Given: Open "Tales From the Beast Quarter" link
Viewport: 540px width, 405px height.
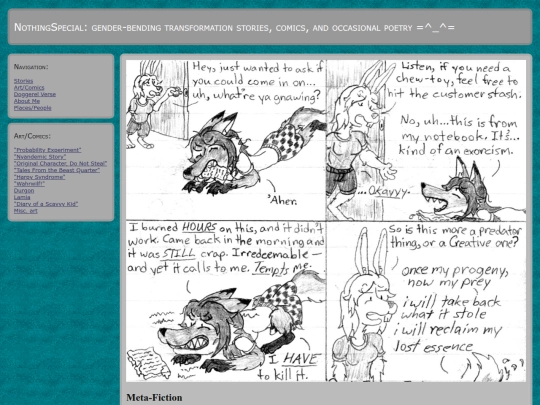Looking at the screenshot, I should point(57,170).
